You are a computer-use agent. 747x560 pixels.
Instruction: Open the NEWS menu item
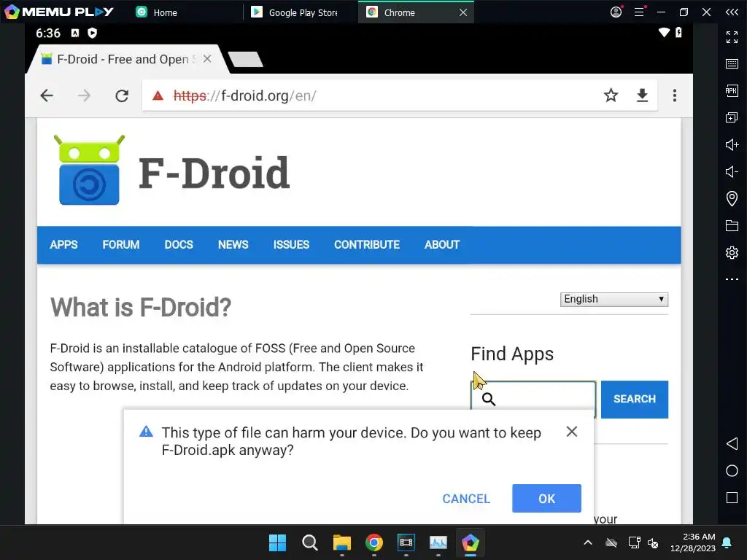coord(233,245)
